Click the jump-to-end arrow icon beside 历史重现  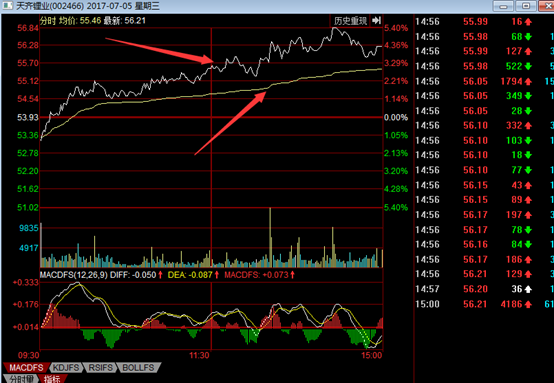376,20
